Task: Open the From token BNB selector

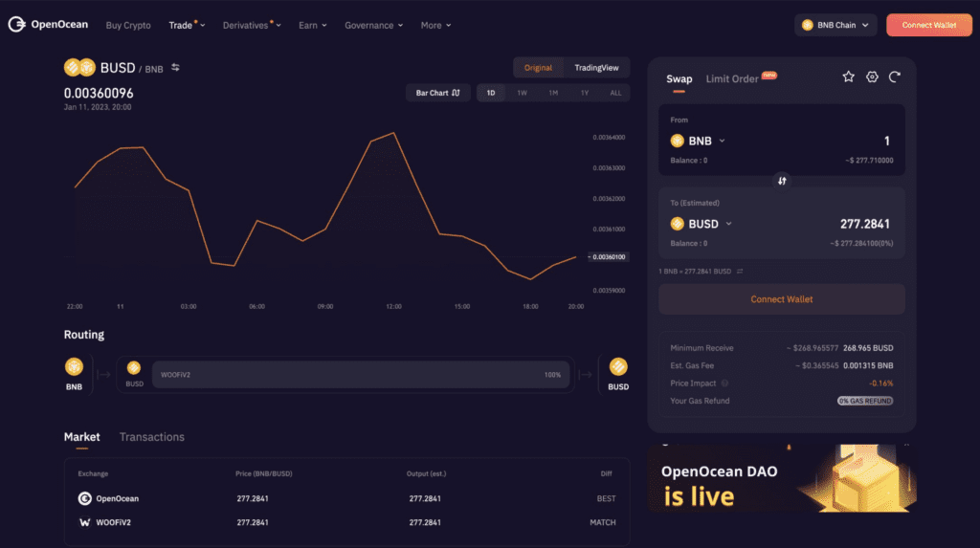Action: 698,141
